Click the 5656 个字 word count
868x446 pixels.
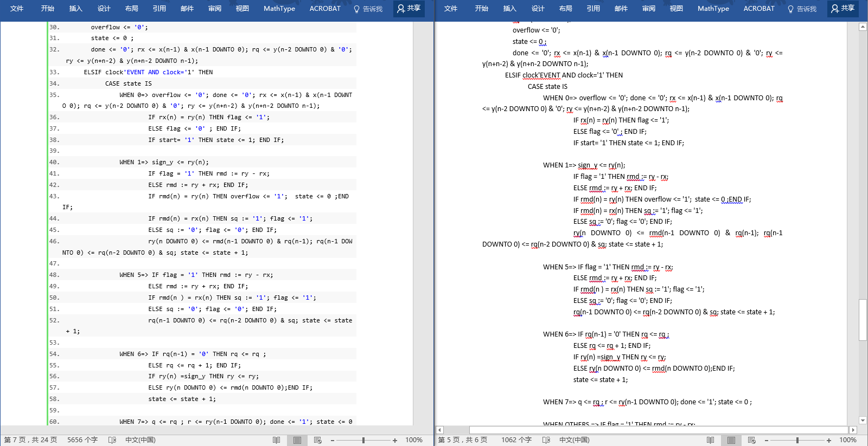click(82, 440)
